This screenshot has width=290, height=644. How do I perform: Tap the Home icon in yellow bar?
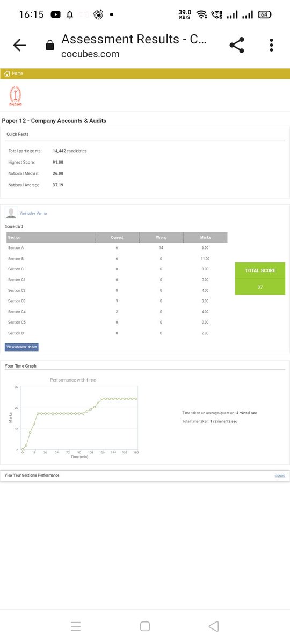7,74
